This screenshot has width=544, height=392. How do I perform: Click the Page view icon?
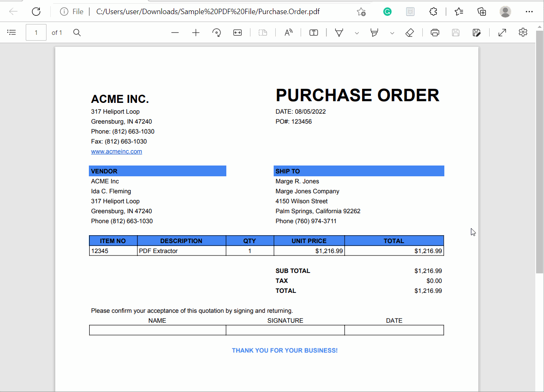(263, 32)
